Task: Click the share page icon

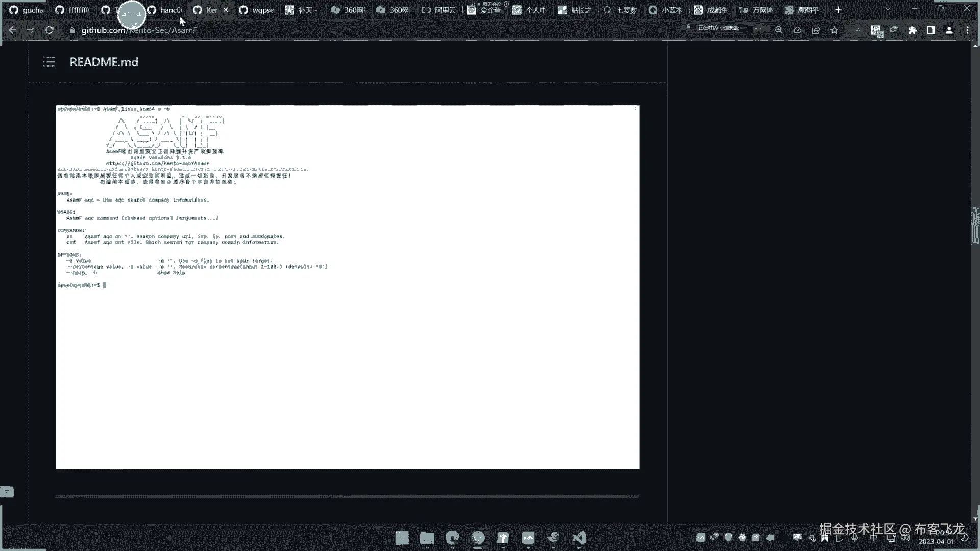Action: [816, 30]
